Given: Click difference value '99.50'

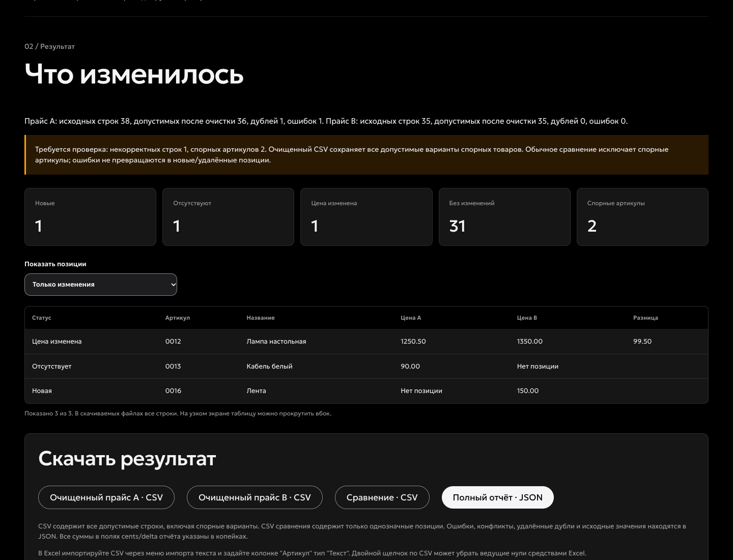Looking at the screenshot, I should pos(642,342).
